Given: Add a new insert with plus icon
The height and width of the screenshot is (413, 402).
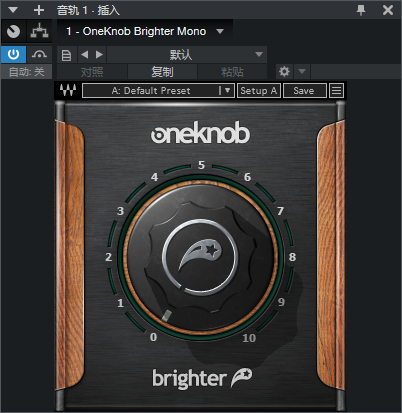Looking at the screenshot, I should coord(39,10).
